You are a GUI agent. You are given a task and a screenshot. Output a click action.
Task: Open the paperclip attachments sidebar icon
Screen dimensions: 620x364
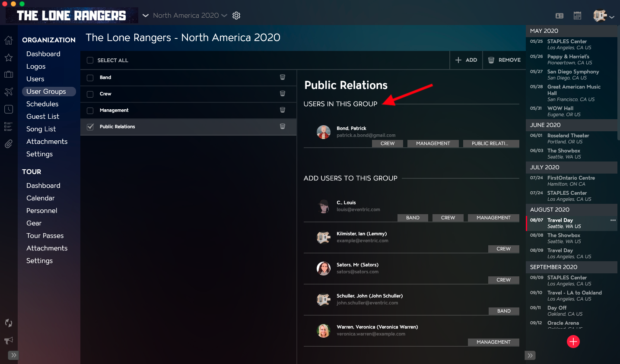[x=9, y=144]
